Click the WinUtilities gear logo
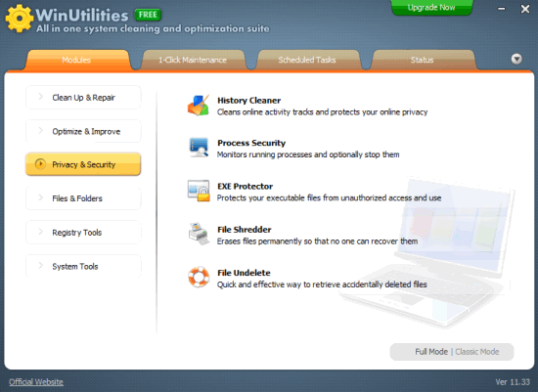The height and width of the screenshot is (392, 538). (x=20, y=19)
